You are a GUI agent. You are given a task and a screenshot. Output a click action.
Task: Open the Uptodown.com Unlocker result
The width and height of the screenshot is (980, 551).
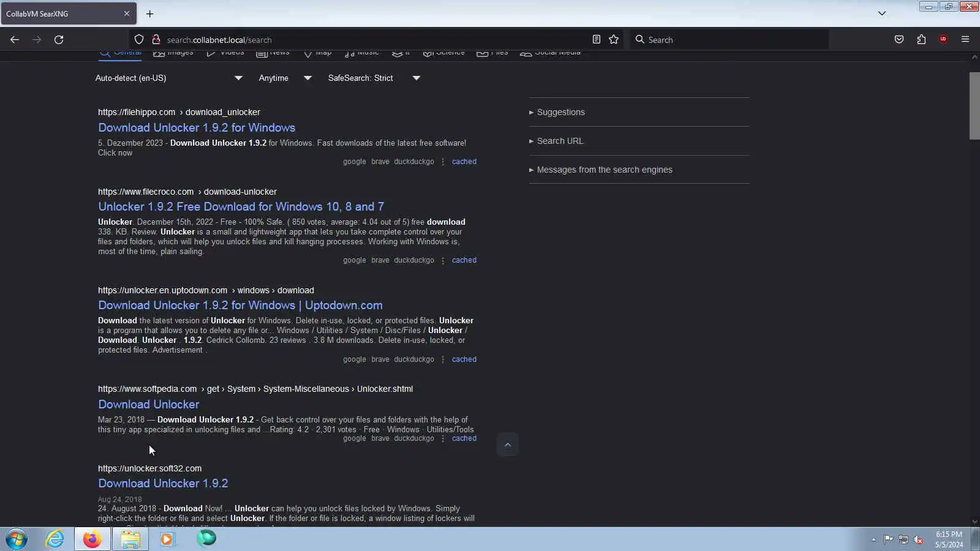(x=240, y=305)
